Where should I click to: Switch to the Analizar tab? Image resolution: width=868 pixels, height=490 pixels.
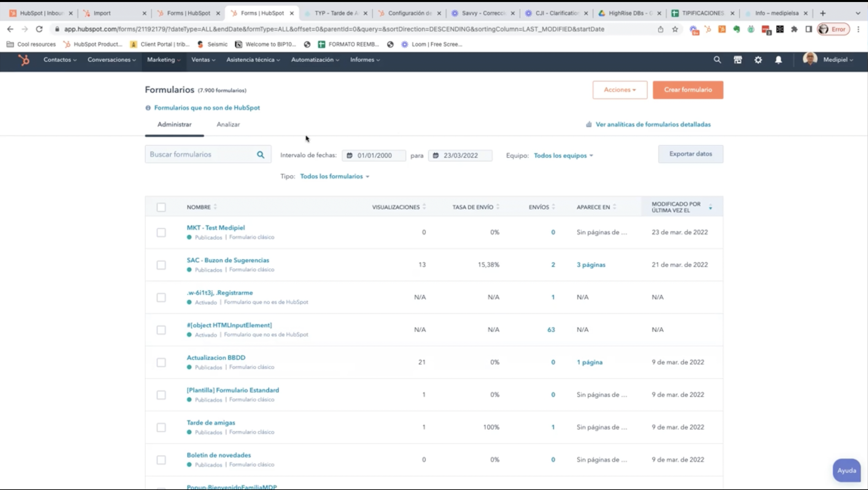tap(228, 125)
